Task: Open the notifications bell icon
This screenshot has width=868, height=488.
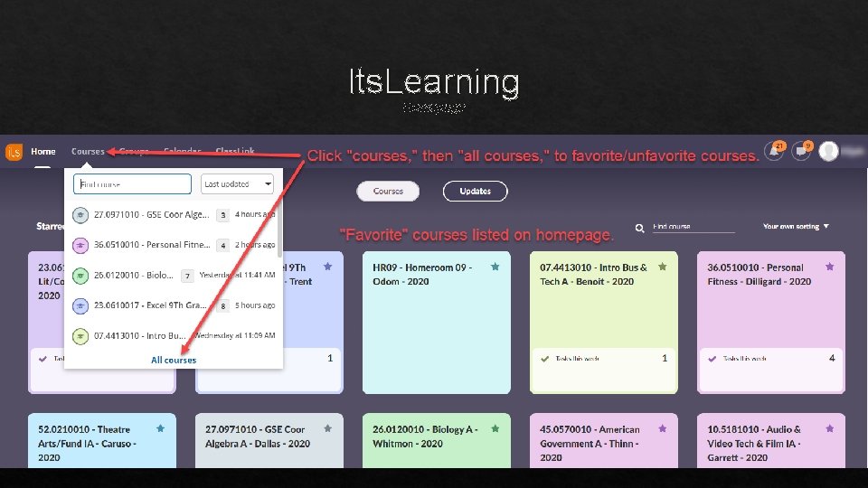Action: point(774,151)
